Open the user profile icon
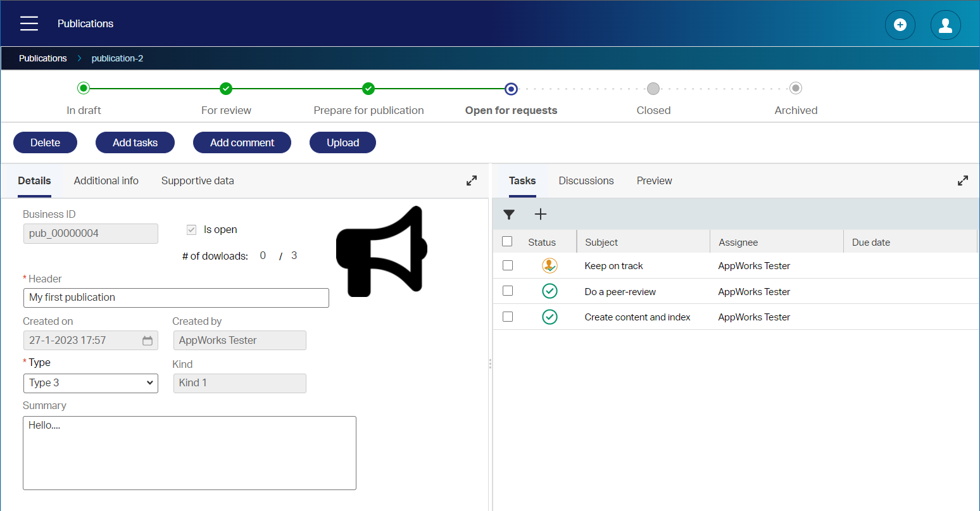 tap(945, 25)
